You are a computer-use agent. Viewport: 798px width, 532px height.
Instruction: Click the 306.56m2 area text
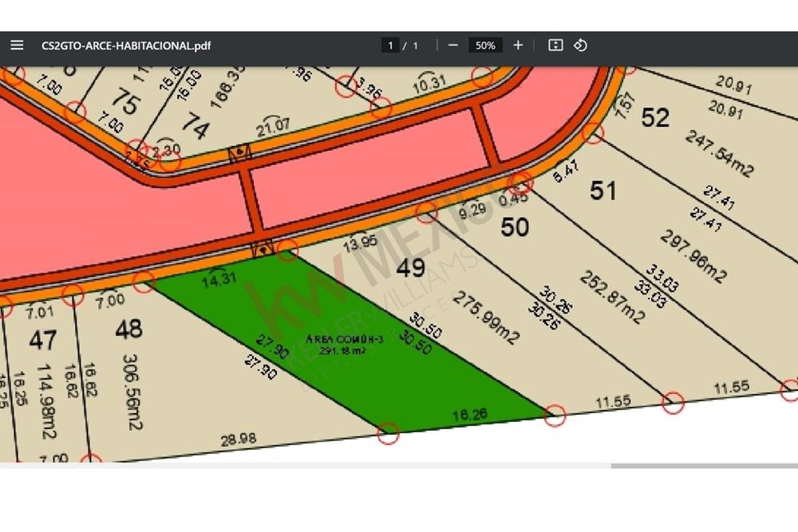132,392
